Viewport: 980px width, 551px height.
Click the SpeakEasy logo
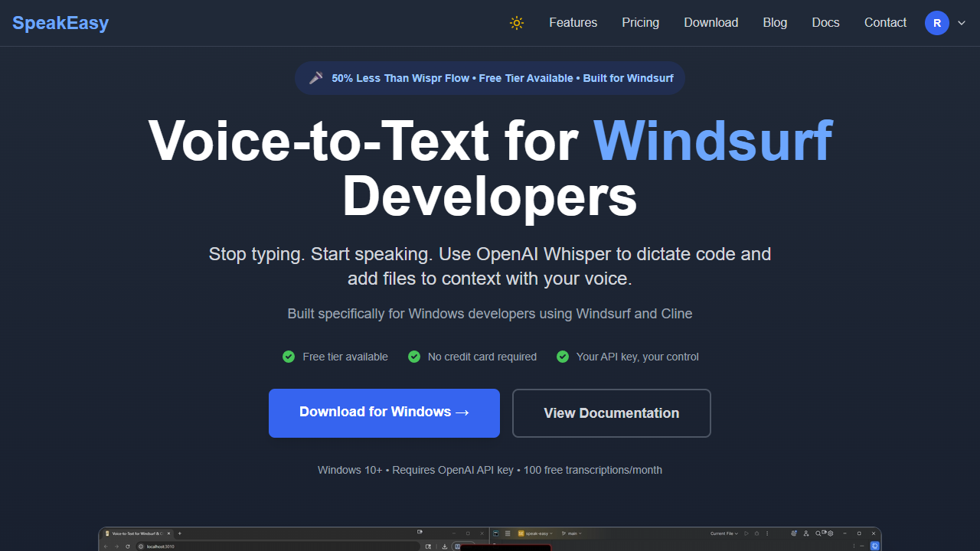[60, 23]
